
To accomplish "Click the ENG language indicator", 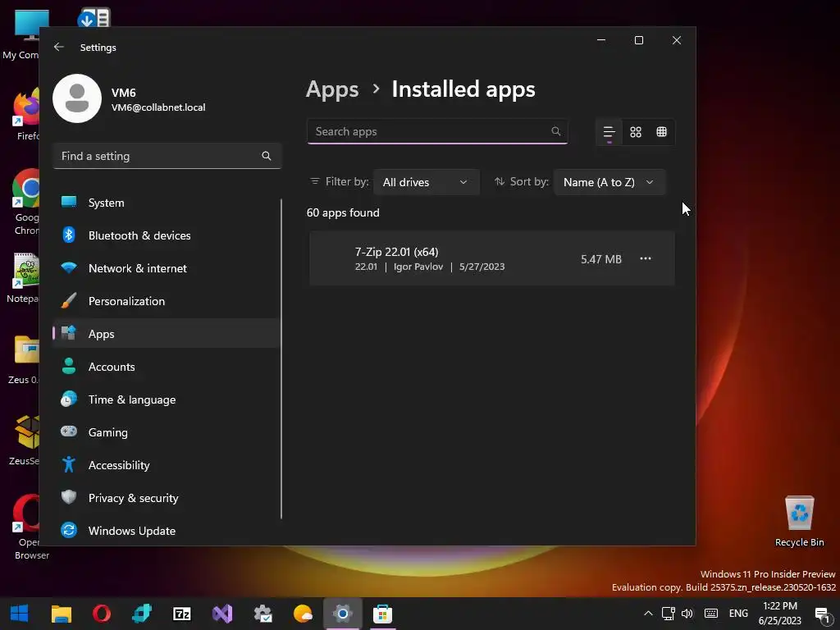I will [x=738, y=614].
